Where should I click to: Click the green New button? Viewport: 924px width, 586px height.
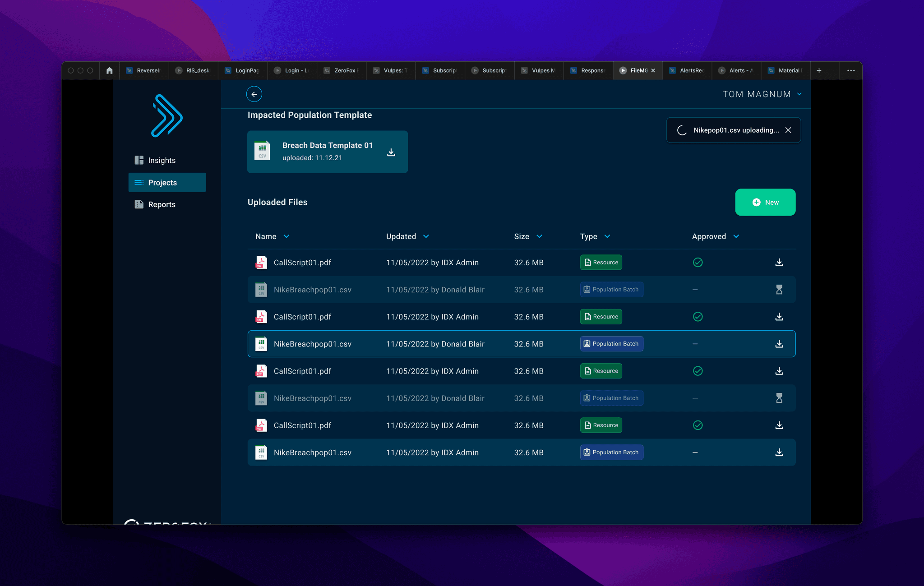pyautogui.click(x=765, y=202)
